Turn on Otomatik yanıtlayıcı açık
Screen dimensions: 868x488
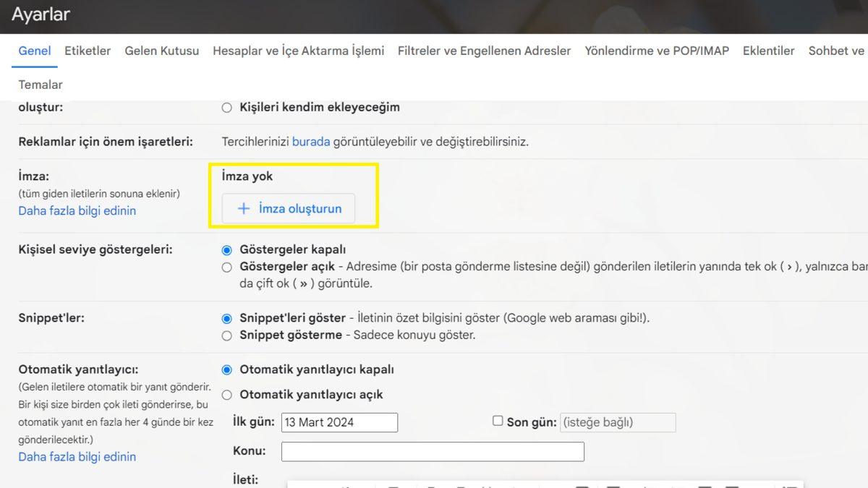pyautogui.click(x=226, y=395)
